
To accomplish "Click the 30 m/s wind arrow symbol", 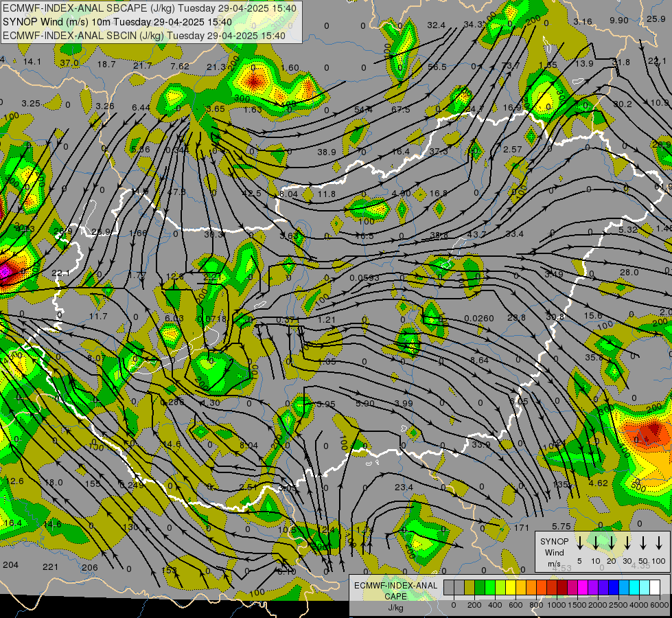I will (x=627, y=542).
